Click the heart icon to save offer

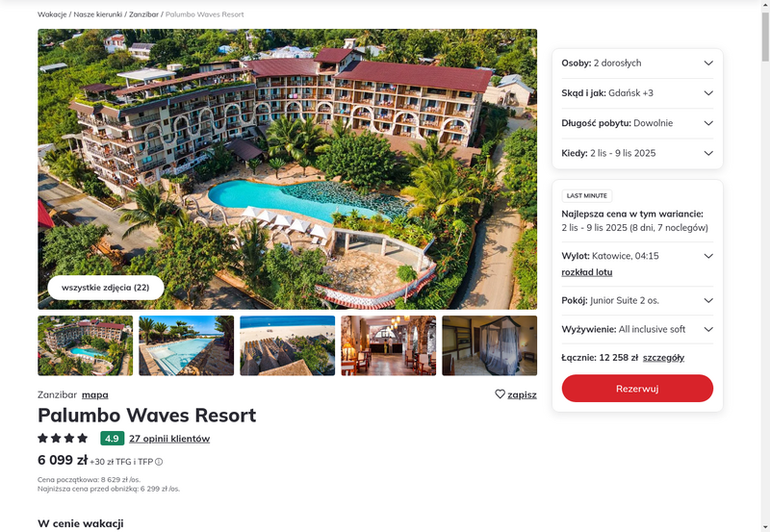point(500,394)
